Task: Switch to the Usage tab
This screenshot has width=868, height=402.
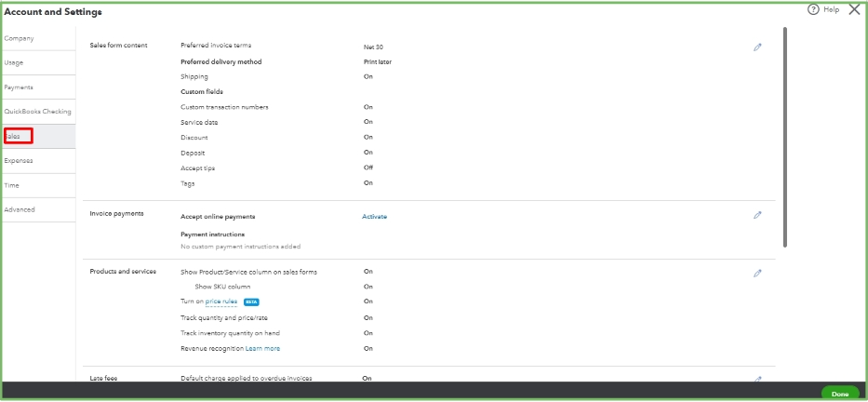Action: pyautogui.click(x=14, y=62)
